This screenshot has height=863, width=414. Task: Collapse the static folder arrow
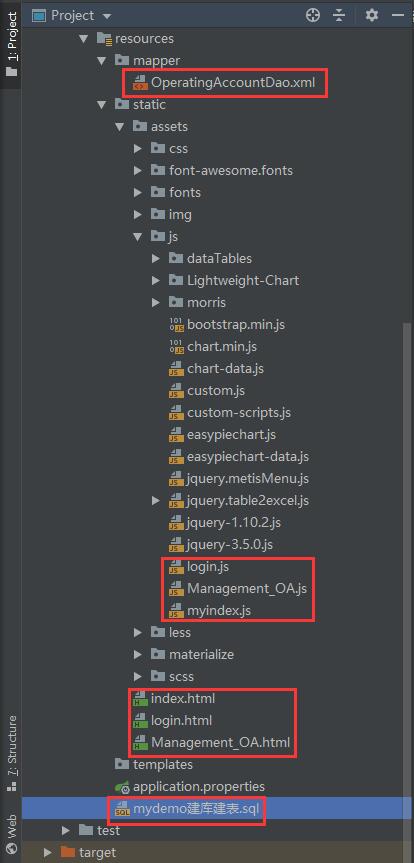pos(102,105)
